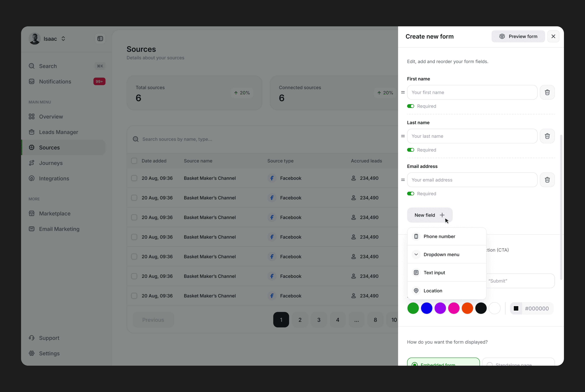Choose Dropdown menu from new field menu

pos(447,255)
